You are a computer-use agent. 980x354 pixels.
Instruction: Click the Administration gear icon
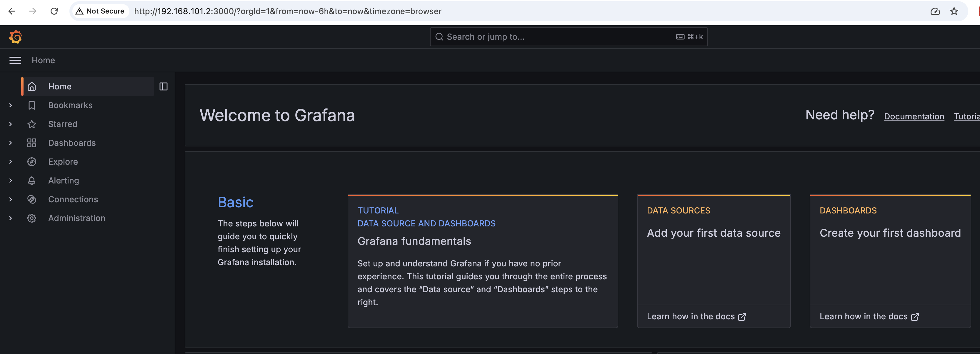click(32, 218)
